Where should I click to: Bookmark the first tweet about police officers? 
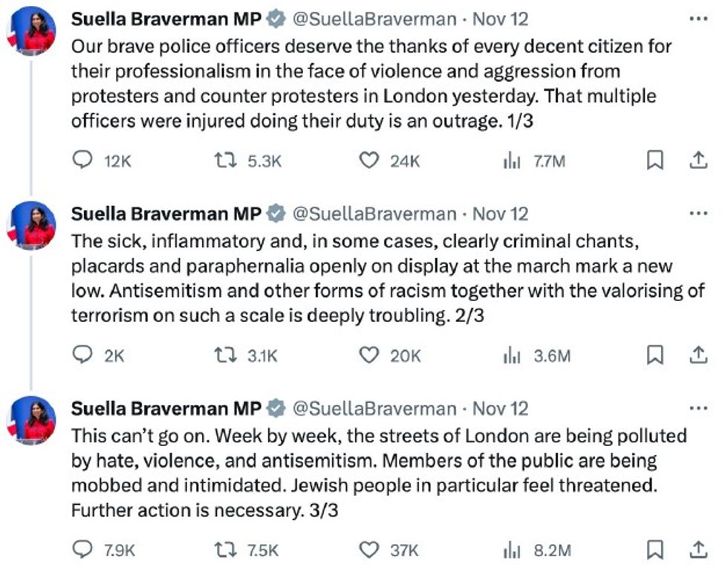pyautogui.click(x=654, y=160)
